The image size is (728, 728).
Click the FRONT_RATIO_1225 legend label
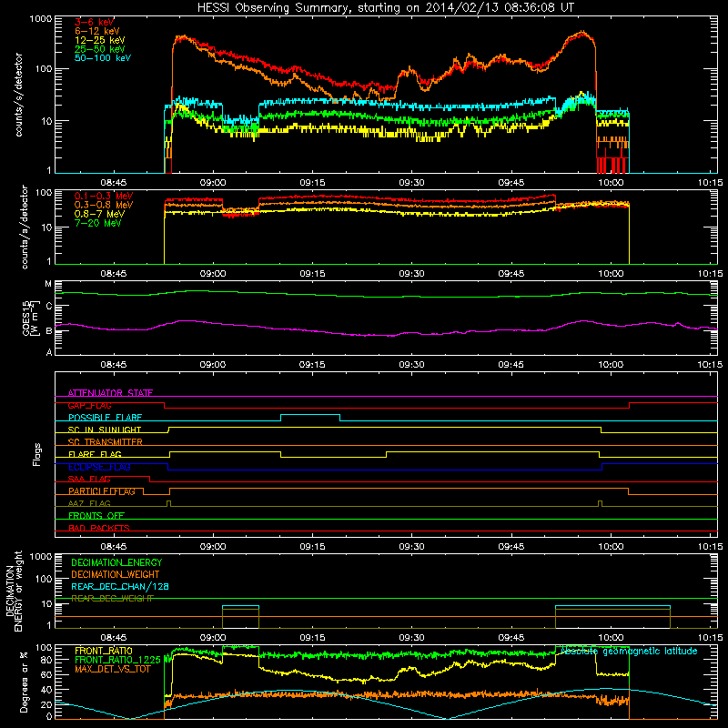(117, 660)
